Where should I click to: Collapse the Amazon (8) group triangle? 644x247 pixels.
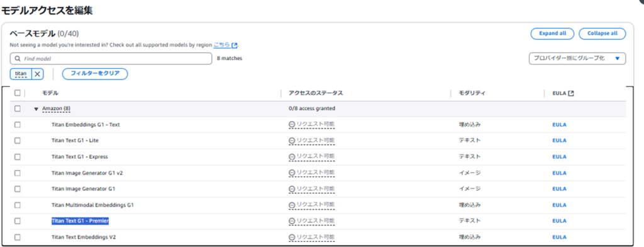[x=36, y=109]
